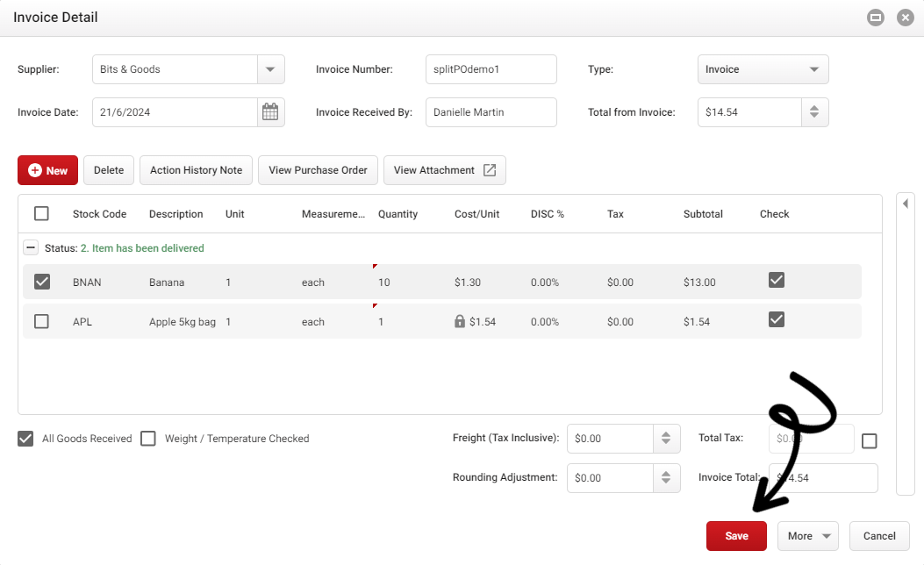Toggle the All Goods Received checkbox
The image size is (924, 565).
click(x=25, y=439)
